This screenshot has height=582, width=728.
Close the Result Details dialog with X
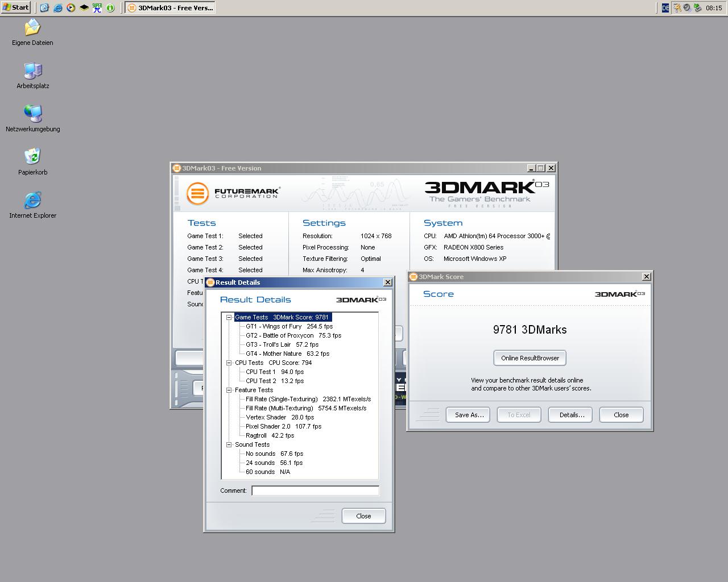[388, 282]
